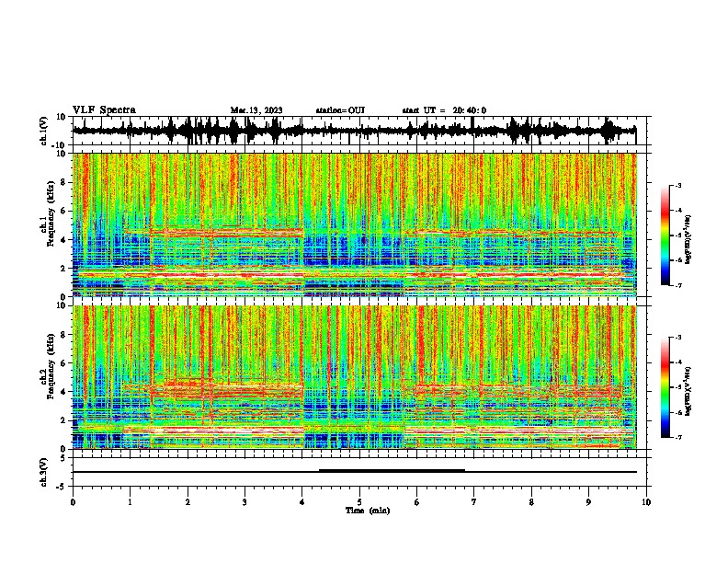Screen dimensions: 728x563
Task: Click the "8" tick on ch.2 frequency axis
Action: (64, 335)
